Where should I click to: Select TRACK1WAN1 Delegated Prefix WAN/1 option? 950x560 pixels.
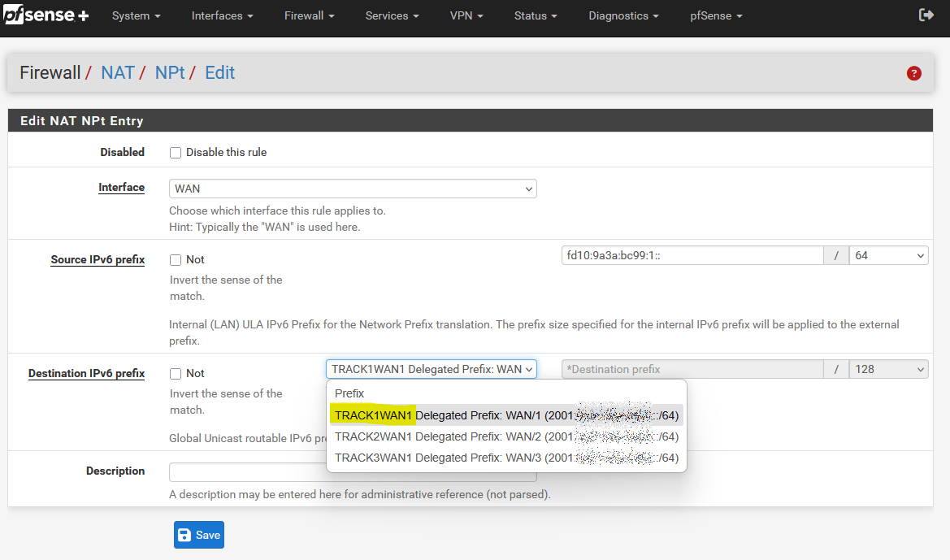pyautogui.click(x=505, y=415)
